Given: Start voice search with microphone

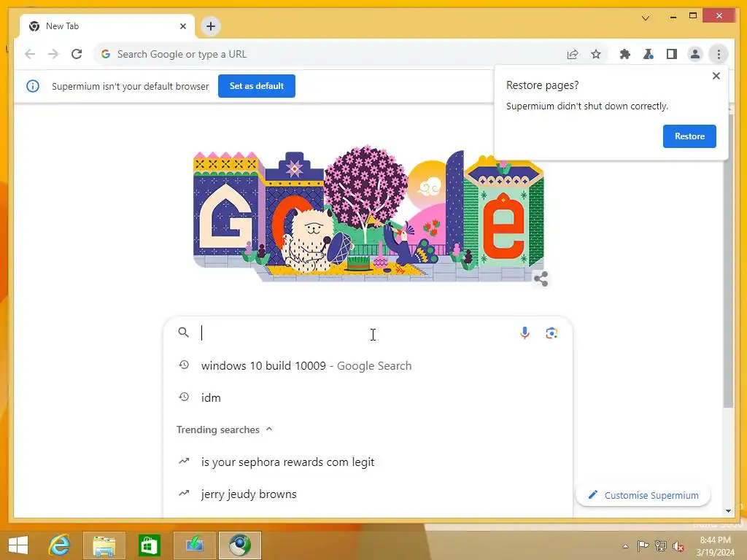Looking at the screenshot, I should [525, 332].
